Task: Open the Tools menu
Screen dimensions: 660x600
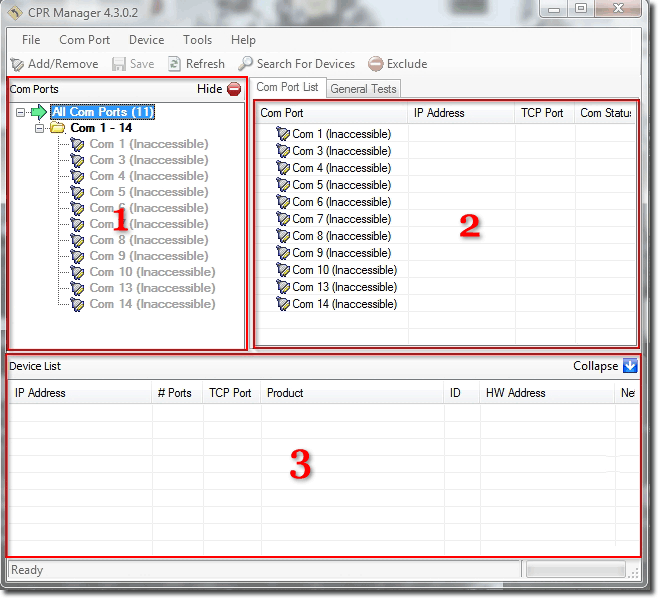Action: tap(197, 40)
